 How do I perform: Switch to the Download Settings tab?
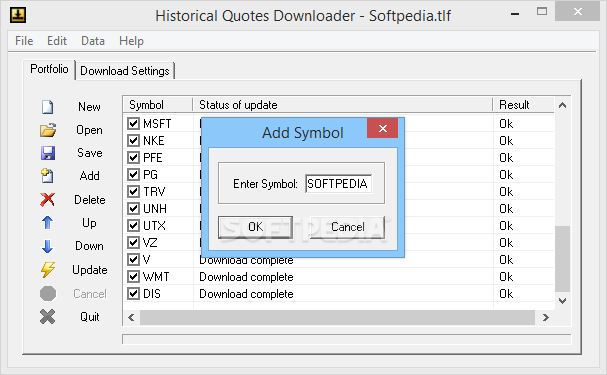pos(125,71)
